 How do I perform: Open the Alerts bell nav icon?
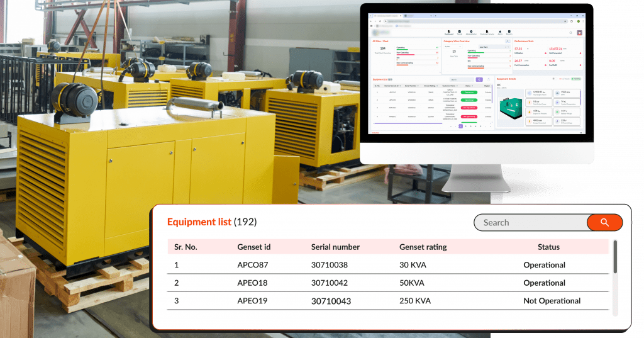click(501, 32)
